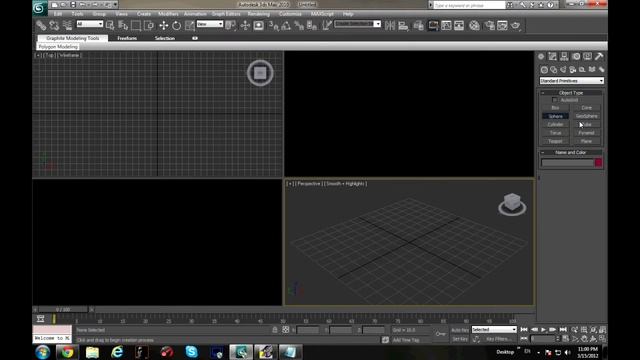Viewport: 640px width, 360px height.
Task: Collapse the Name and Color rollout
Action: (571, 152)
